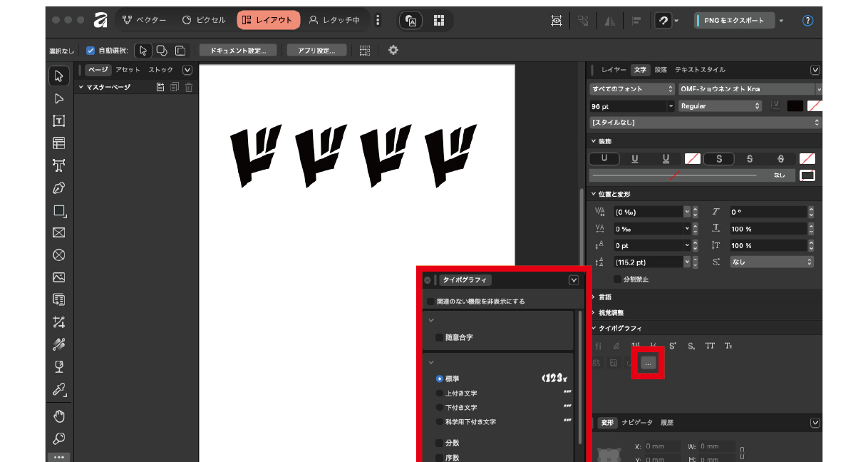Click the underline colour swatch in 装飾
Screen dimensions: 868x462
pos(692,159)
